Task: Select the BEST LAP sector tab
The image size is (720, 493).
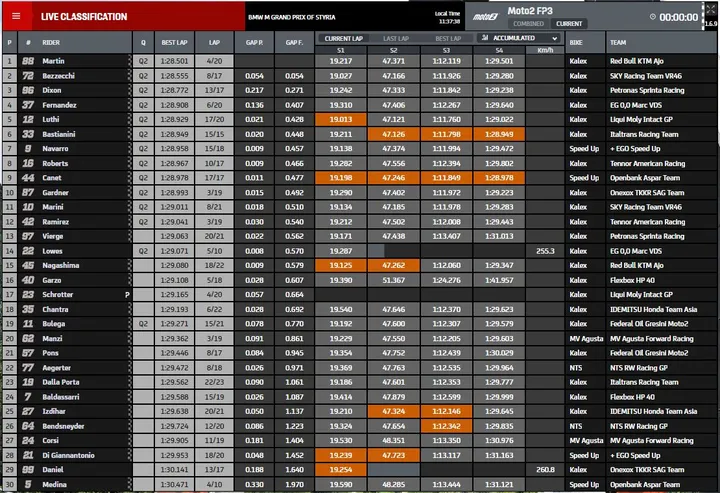Action: coord(448,39)
